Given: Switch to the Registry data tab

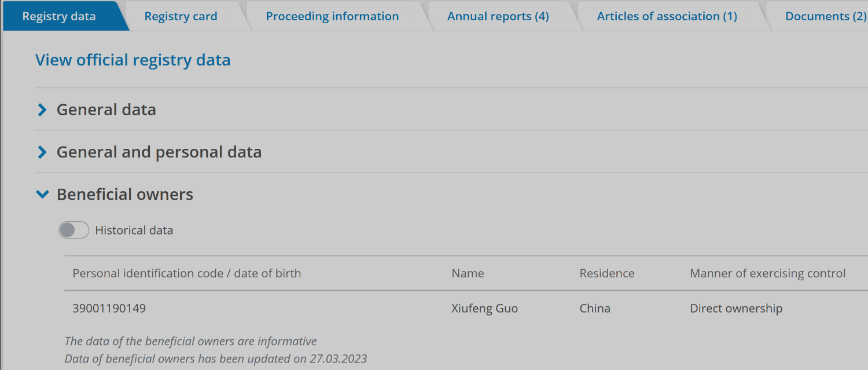Looking at the screenshot, I should pos(59,16).
